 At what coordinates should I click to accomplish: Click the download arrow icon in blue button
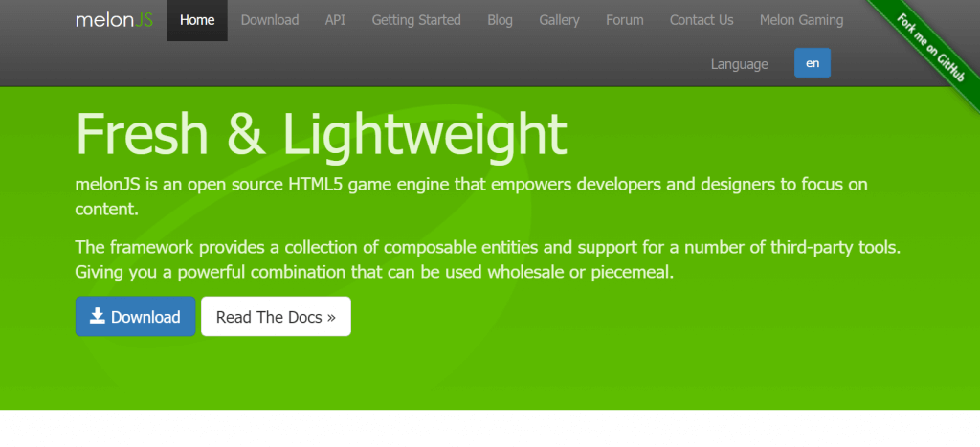pos(98,316)
